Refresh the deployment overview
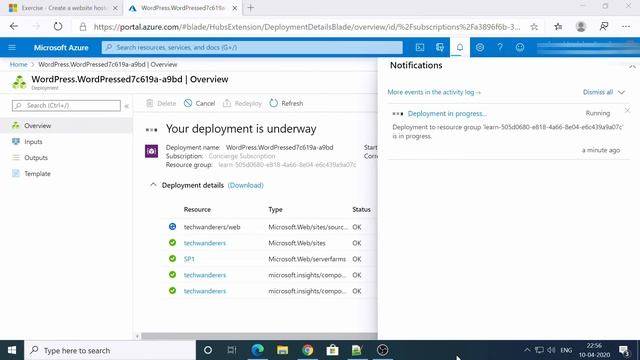The width and height of the screenshot is (640, 360). coord(286,103)
